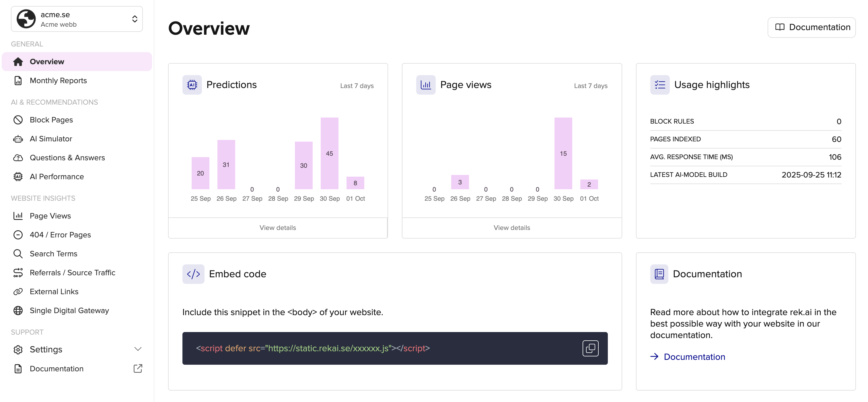Click the Referrals / Source Traffic route icon

click(18, 273)
